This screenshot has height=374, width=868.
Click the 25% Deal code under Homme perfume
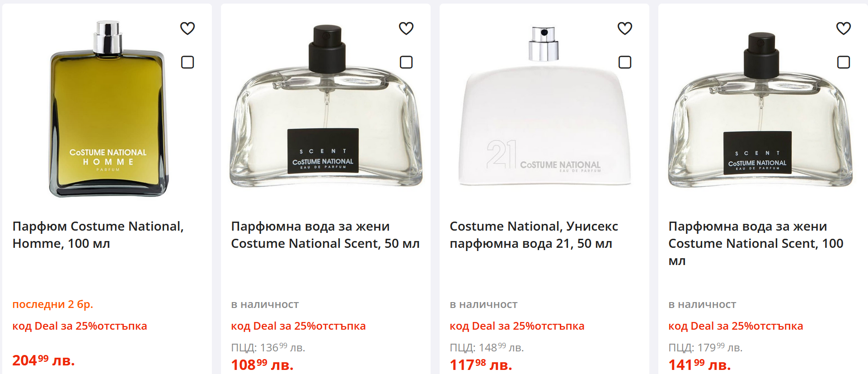[80, 326]
